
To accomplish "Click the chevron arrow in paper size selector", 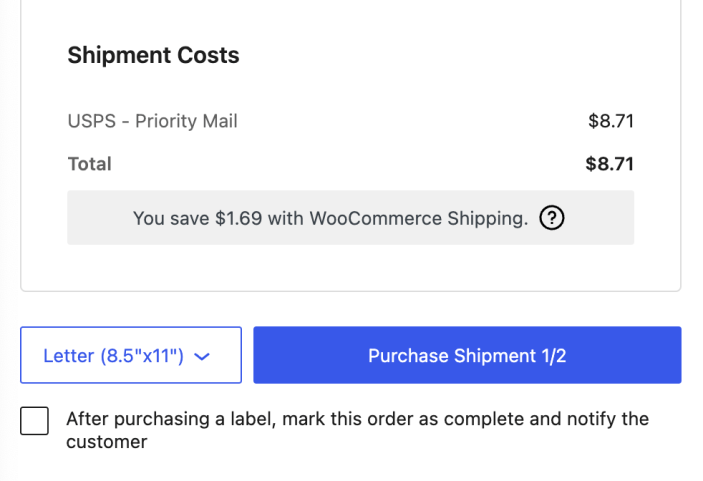I will point(202,356).
